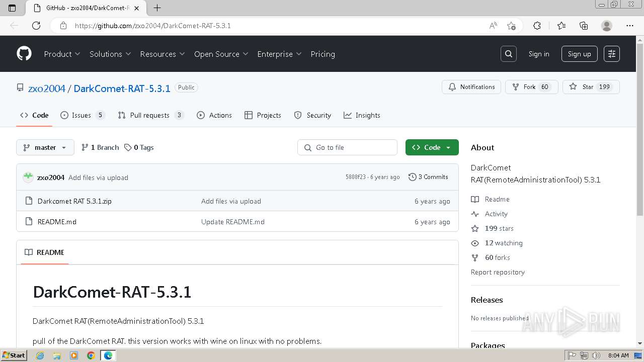View 199 stars link
644x362 pixels.
point(493,228)
